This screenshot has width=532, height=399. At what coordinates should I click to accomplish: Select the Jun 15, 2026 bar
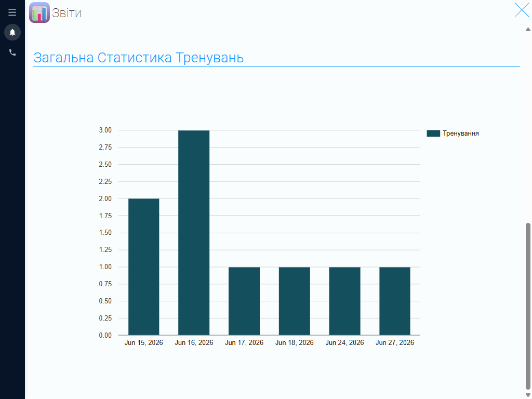[x=143, y=267]
